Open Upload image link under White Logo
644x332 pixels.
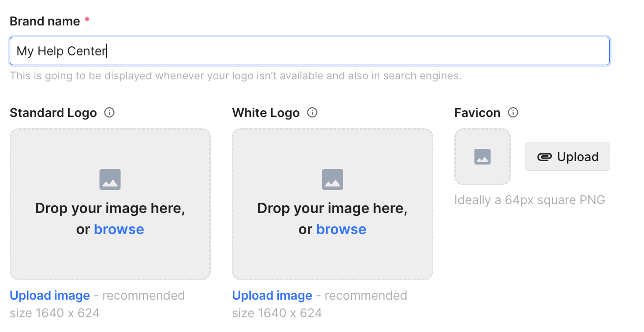point(272,295)
